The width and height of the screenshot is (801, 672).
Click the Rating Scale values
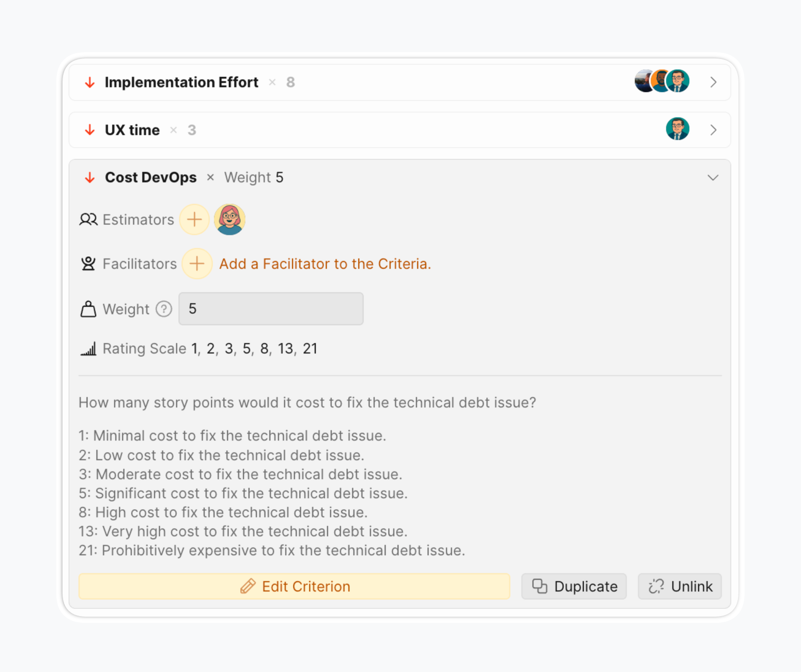pos(254,349)
